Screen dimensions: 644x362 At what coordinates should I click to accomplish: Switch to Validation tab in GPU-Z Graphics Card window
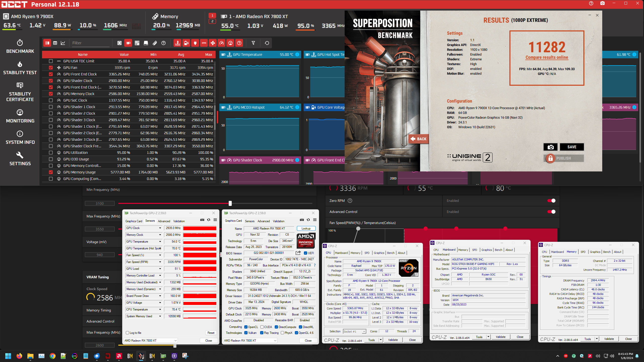[x=278, y=221]
